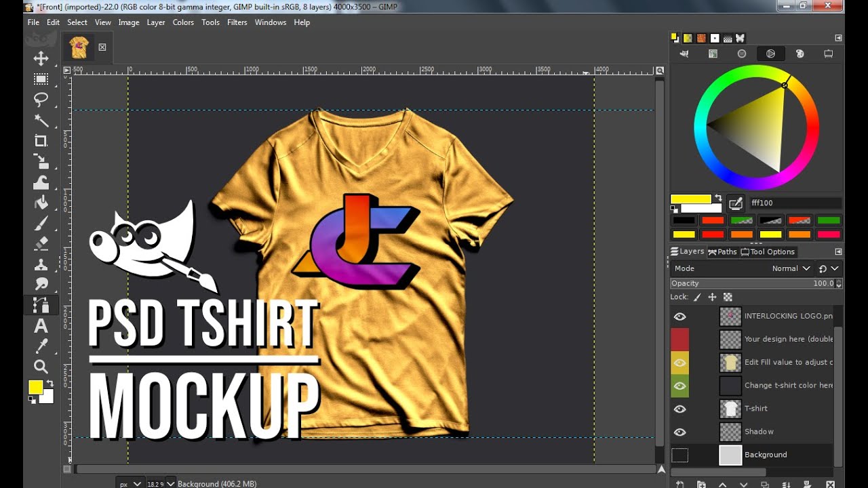Show the Background layer
868x488 pixels.
(679, 455)
